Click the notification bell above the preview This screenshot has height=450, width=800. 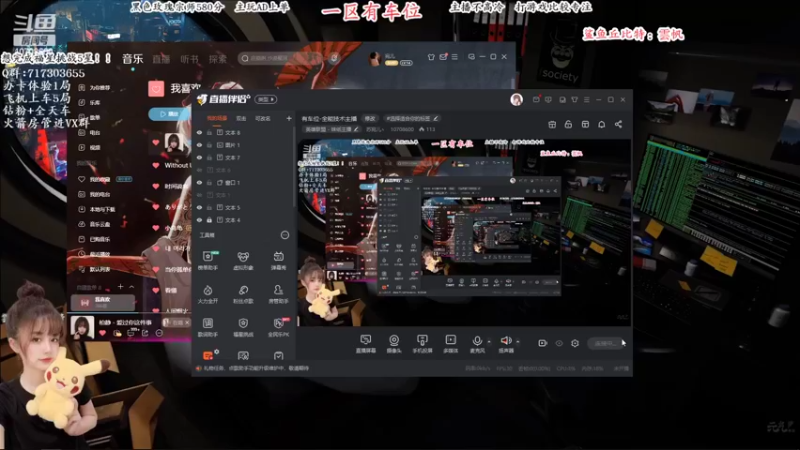(602, 124)
